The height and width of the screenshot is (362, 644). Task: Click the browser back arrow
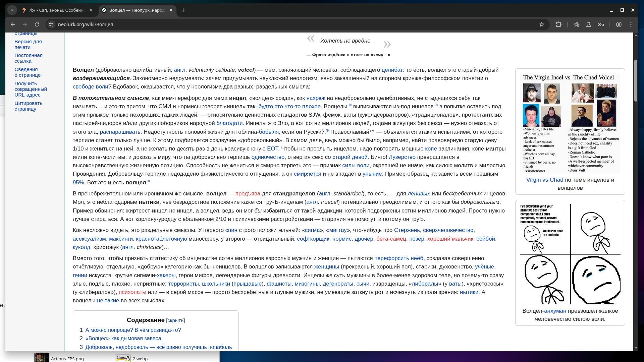click(x=13, y=24)
